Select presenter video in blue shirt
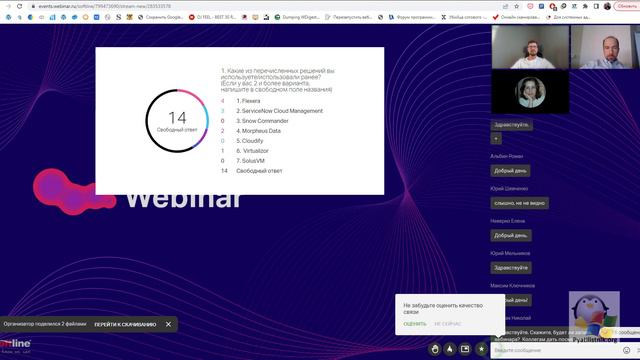 click(x=605, y=47)
